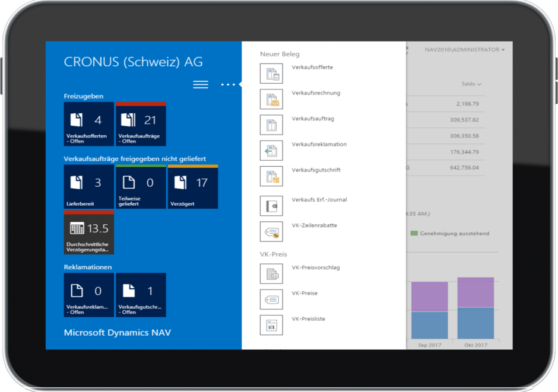Open the VK-Zeilenrabatte icon
The width and height of the screenshot is (558, 392).
[x=271, y=231]
